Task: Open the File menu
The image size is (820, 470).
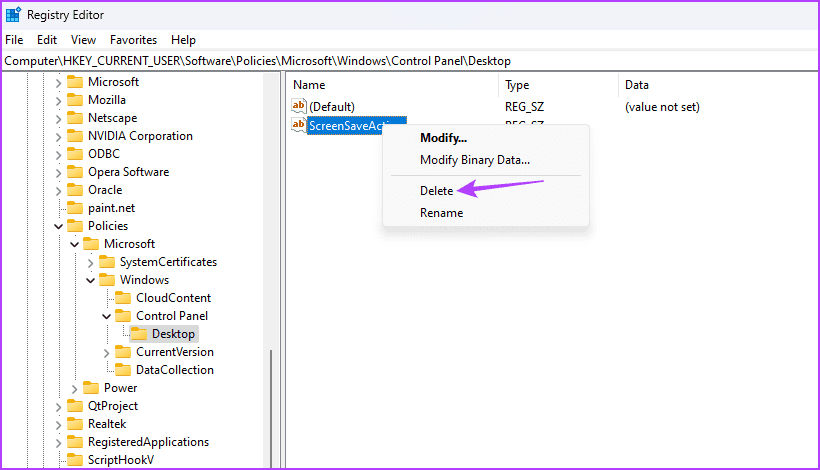Action: click(14, 40)
